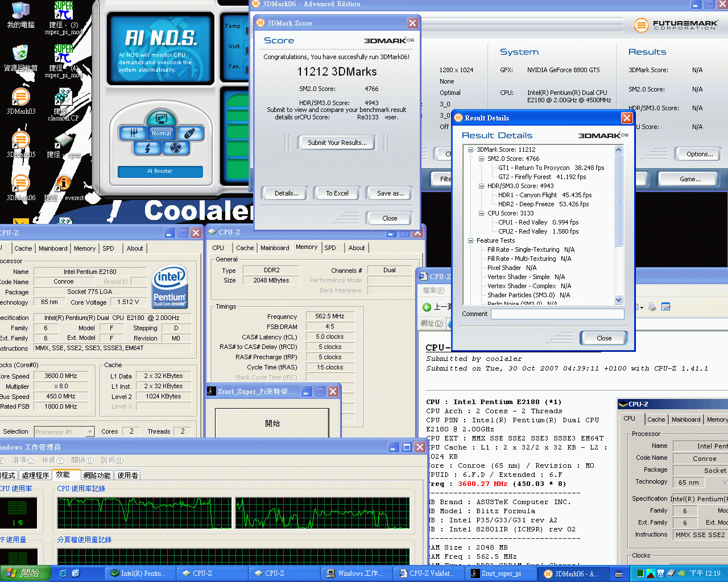Click the Intel Pentium logo in CPU-Z
The height and width of the screenshot is (582, 728).
coord(170,288)
